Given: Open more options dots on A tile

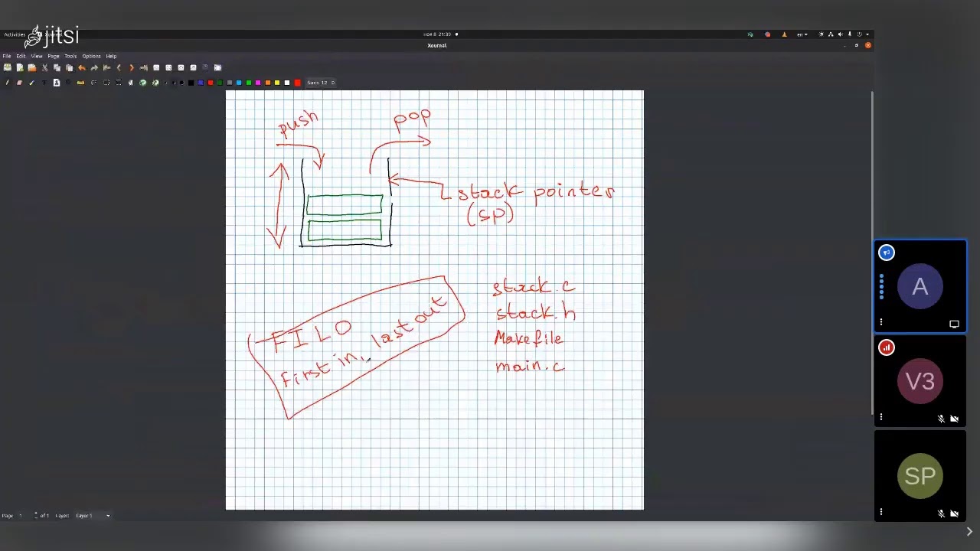Looking at the screenshot, I should pyautogui.click(x=881, y=322).
